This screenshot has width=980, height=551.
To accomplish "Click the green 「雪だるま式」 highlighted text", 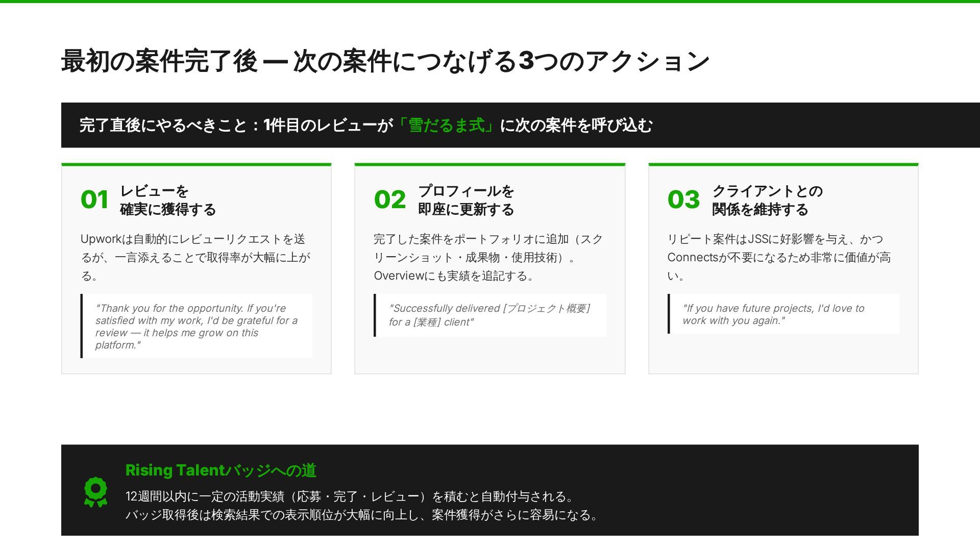I will pyautogui.click(x=446, y=125).
